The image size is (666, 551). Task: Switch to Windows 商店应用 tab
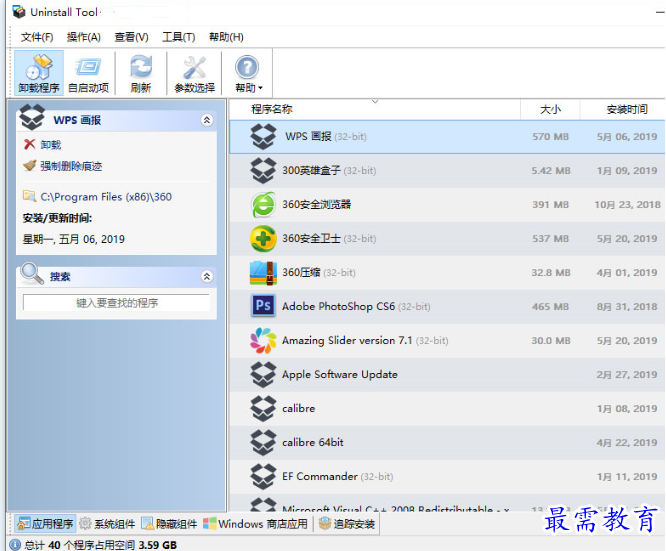coord(256,524)
